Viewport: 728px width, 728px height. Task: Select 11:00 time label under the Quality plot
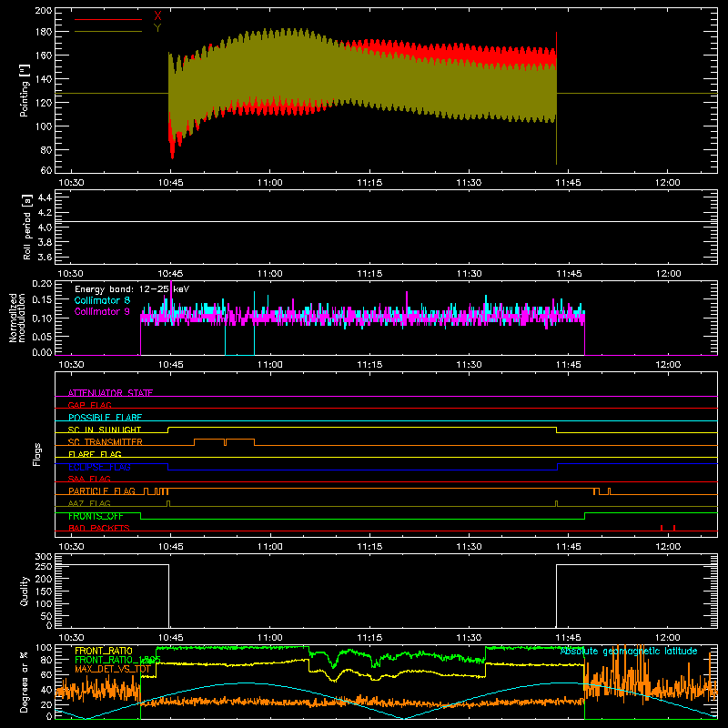pos(269,638)
